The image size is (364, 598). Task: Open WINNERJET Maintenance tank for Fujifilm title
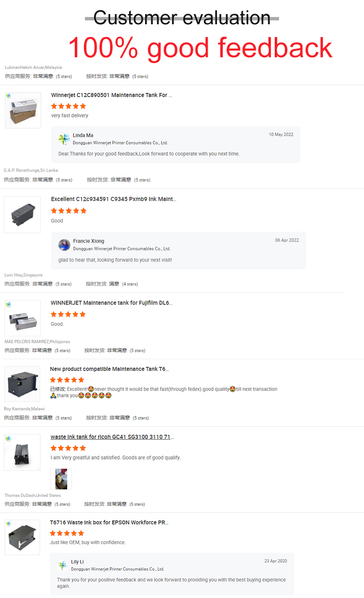click(112, 303)
